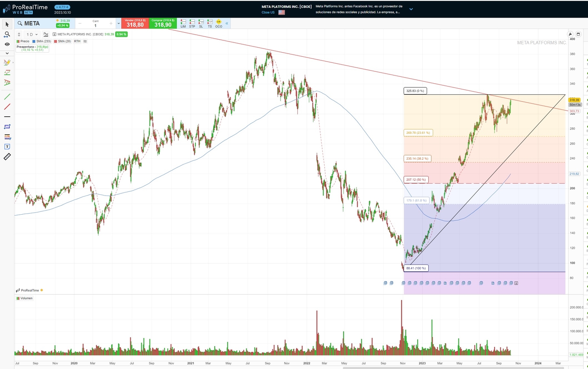
Task: Choose the text annotation tool
Action: pyautogui.click(x=7, y=147)
